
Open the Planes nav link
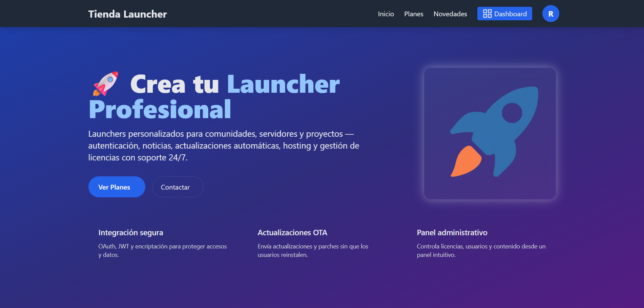[x=414, y=14]
